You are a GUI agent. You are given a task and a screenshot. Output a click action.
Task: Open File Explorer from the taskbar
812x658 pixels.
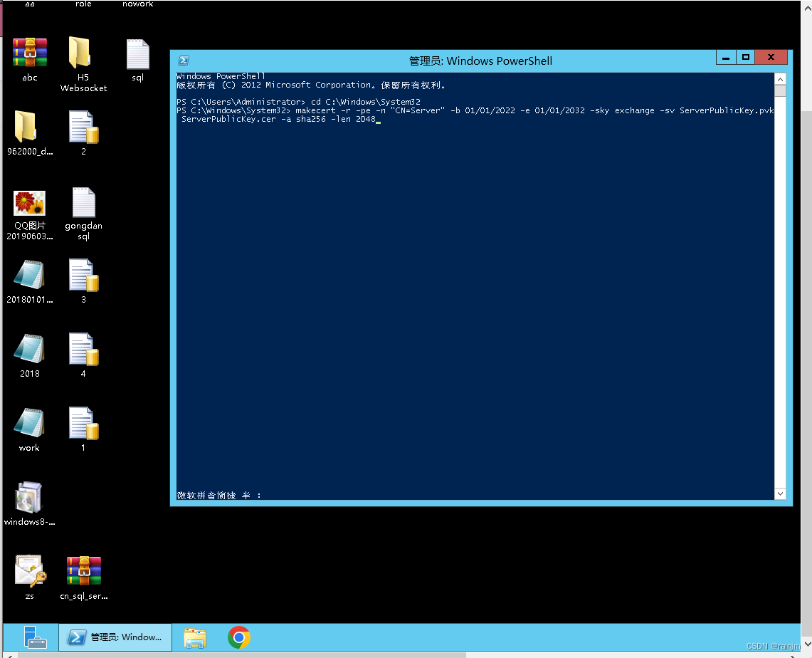(x=195, y=637)
